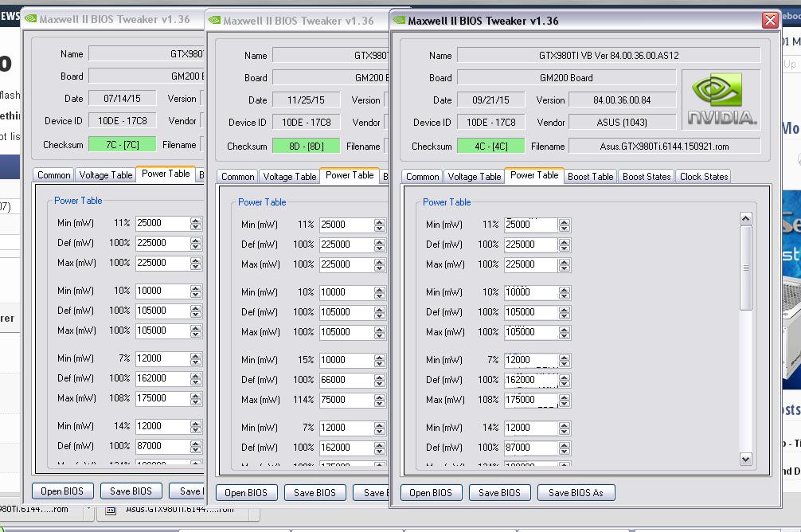Switch to the Common tab in the middle window
The width and height of the screenshot is (801, 532).
click(237, 177)
